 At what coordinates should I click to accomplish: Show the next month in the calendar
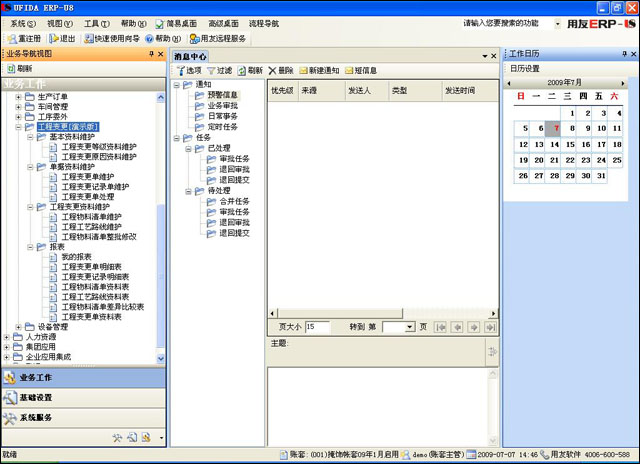(623, 83)
